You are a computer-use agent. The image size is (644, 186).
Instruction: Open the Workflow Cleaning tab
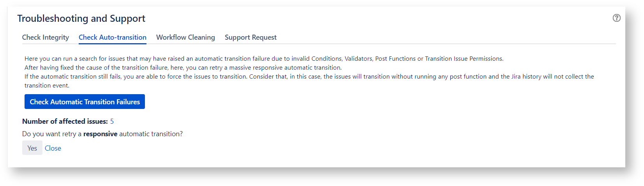pyautogui.click(x=185, y=37)
